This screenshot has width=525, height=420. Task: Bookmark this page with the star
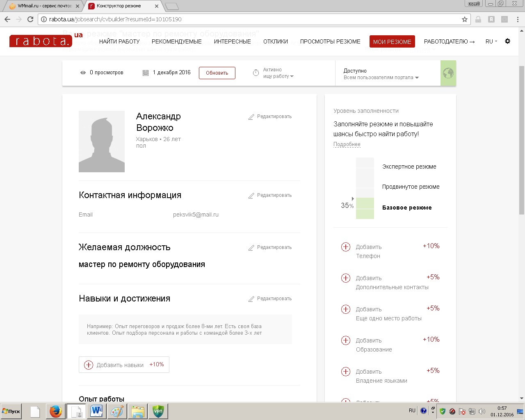[465, 19]
